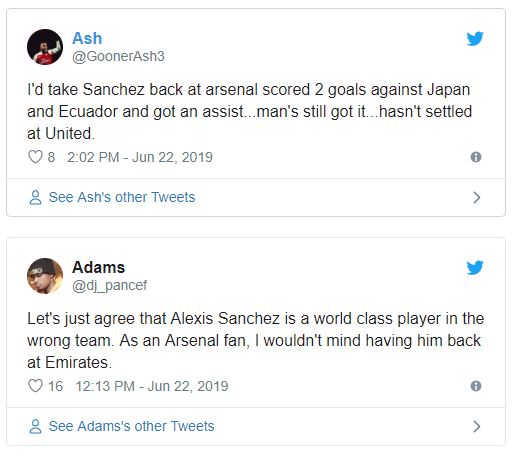Click the Twitter bird icon on Ash's tweet
Screen dimensions: 518x463
pos(475,39)
